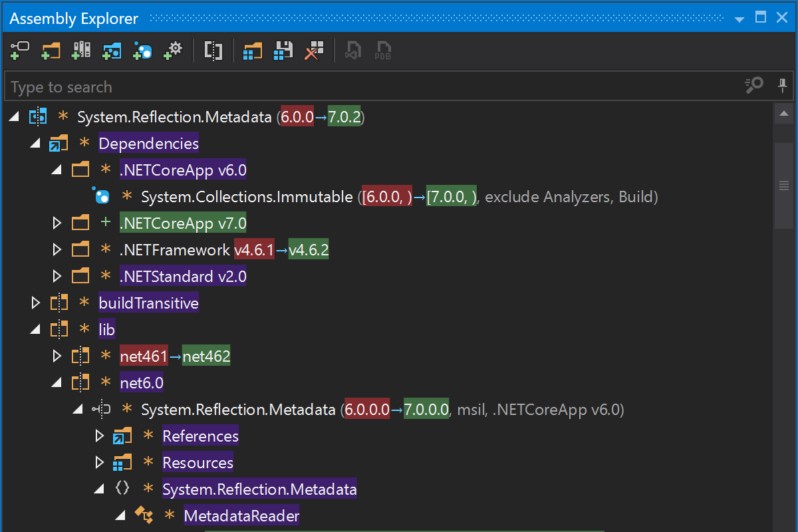Click the Open from NuGet packages cache icon
Viewport: 798px width, 532px height.
[112, 51]
